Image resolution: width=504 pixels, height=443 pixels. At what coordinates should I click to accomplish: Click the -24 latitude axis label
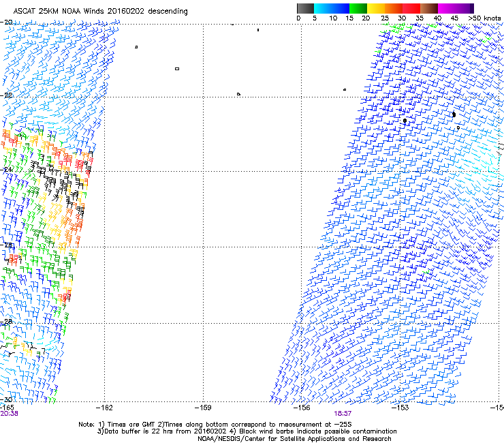pos(6,170)
